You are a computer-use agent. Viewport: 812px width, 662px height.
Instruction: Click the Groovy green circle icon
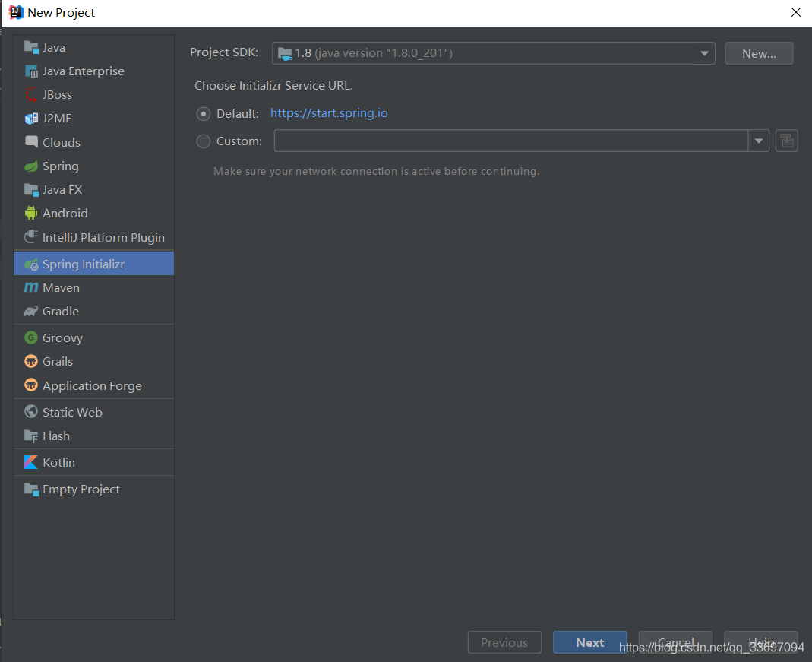point(31,337)
